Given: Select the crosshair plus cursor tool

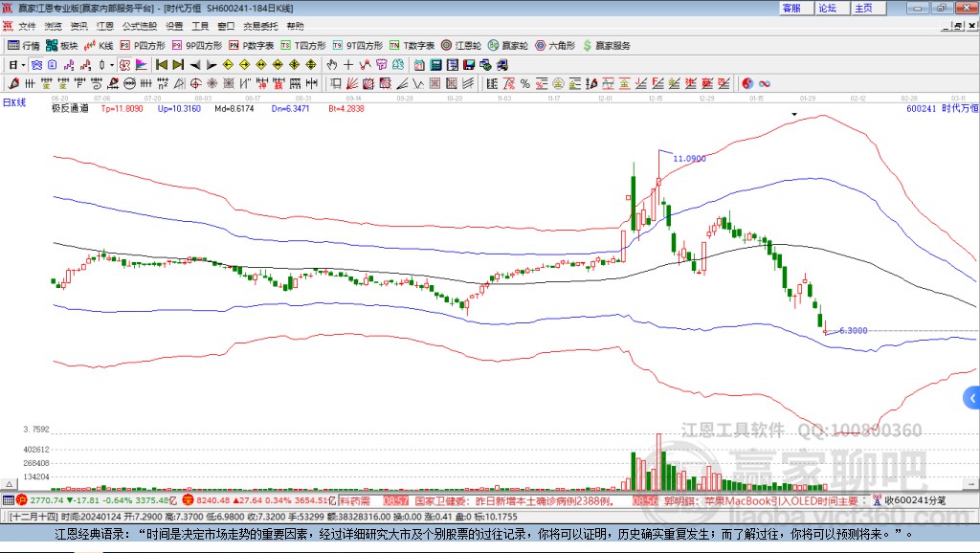Looking at the screenshot, I should (x=348, y=65).
